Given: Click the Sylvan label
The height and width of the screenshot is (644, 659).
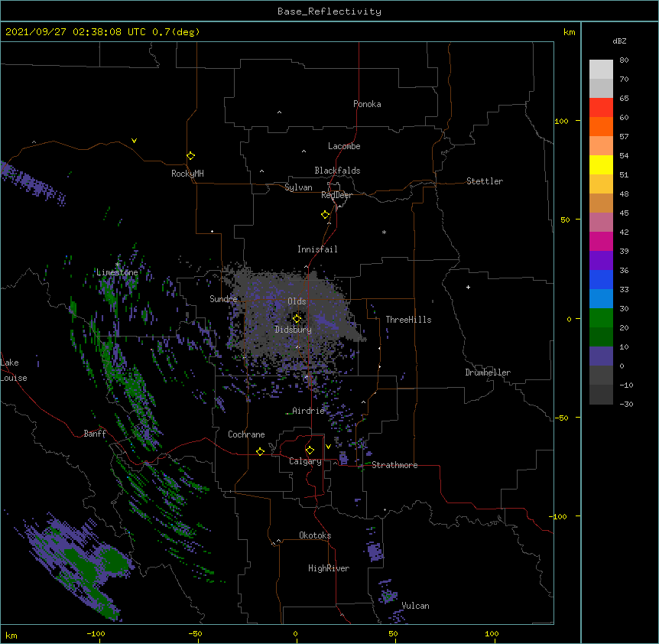Looking at the screenshot, I should tap(298, 187).
